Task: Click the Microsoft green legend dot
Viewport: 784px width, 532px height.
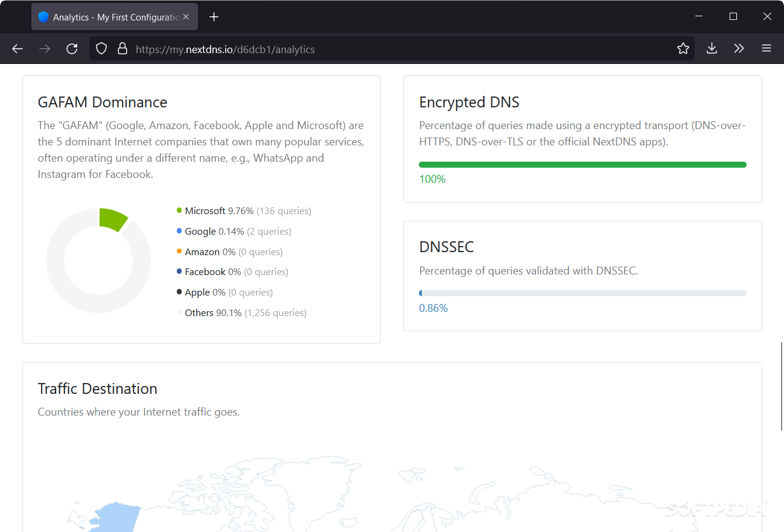Action: (179, 211)
